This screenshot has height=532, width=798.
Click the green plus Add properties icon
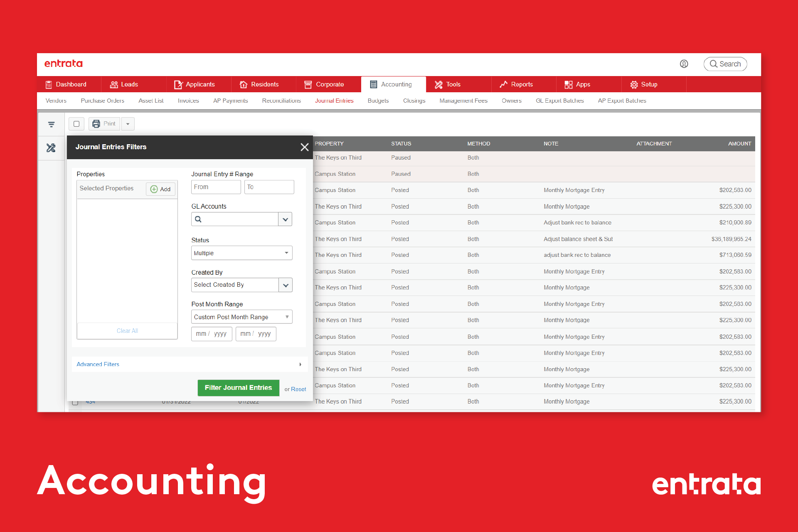(154, 189)
